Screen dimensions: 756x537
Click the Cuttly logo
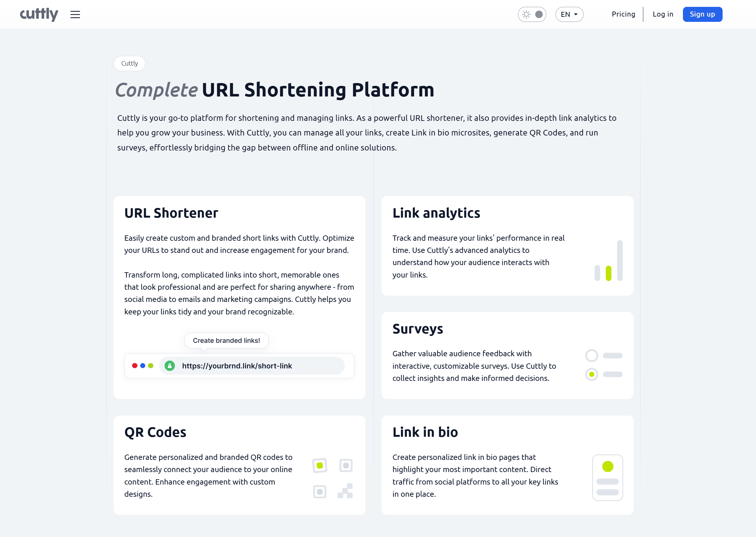coord(39,14)
